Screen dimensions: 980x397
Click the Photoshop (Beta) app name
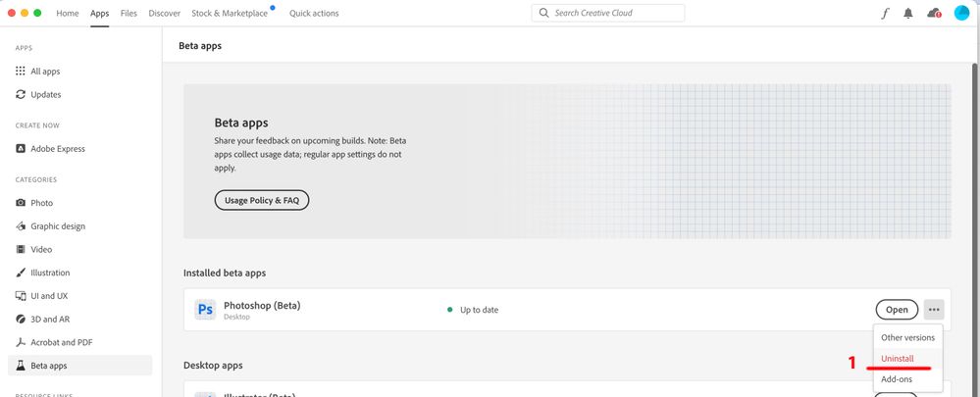pyautogui.click(x=262, y=306)
